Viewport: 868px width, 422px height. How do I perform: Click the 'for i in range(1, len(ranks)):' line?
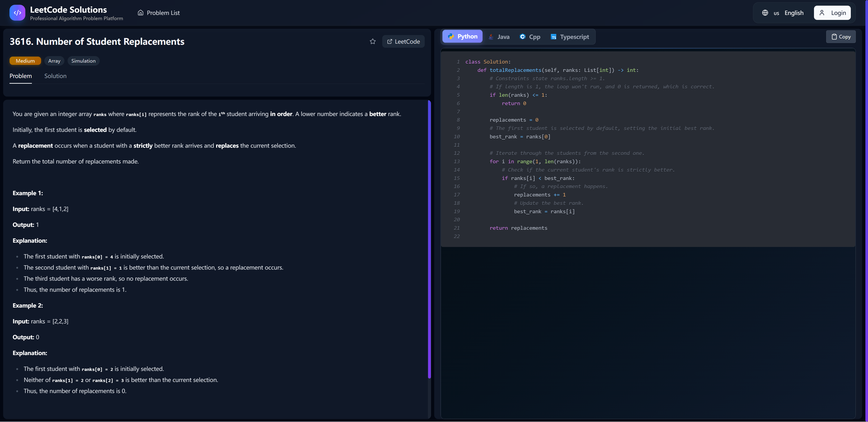pyautogui.click(x=535, y=161)
